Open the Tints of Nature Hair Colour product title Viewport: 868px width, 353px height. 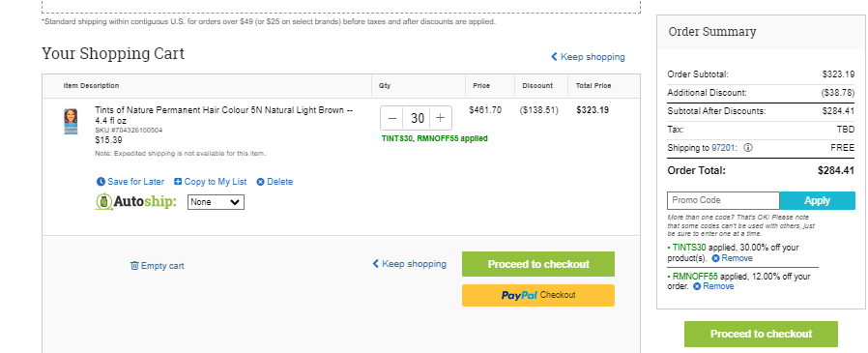223,115
